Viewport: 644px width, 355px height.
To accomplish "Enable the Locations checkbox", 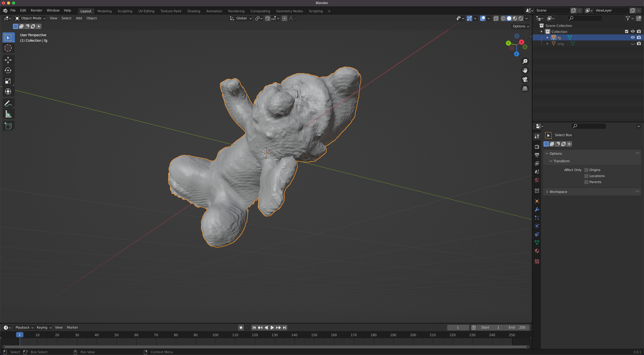I will coord(586,176).
